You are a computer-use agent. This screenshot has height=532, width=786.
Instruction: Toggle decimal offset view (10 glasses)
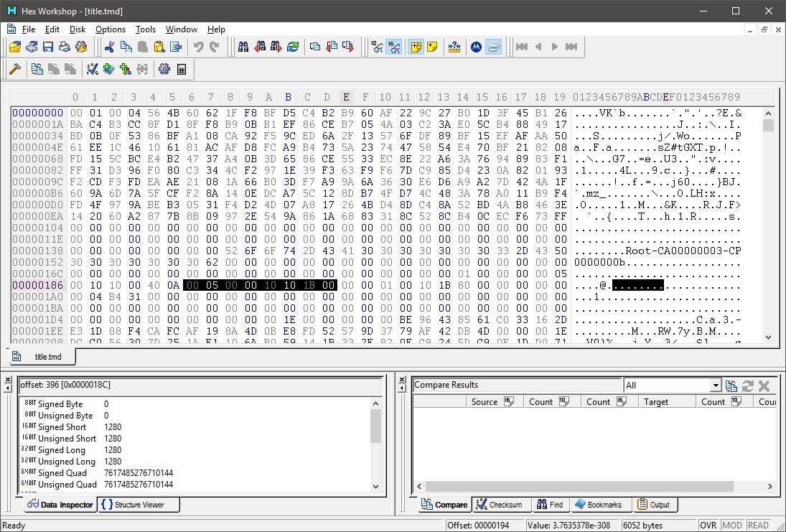(377, 47)
